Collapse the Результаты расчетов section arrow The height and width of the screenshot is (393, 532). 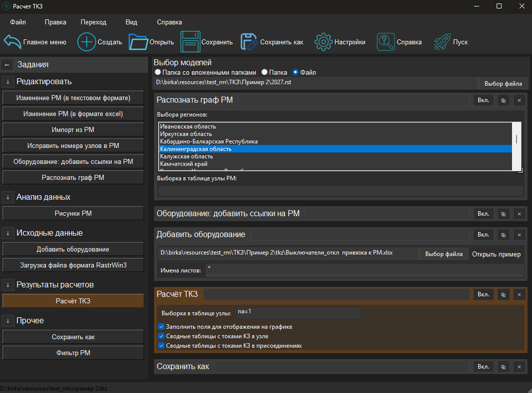coord(8,285)
